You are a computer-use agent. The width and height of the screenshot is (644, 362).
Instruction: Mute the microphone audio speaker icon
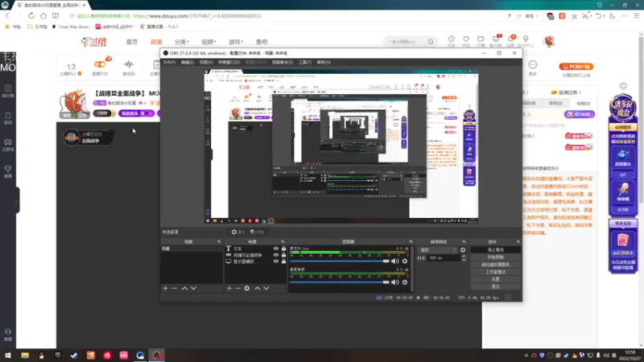click(395, 261)
